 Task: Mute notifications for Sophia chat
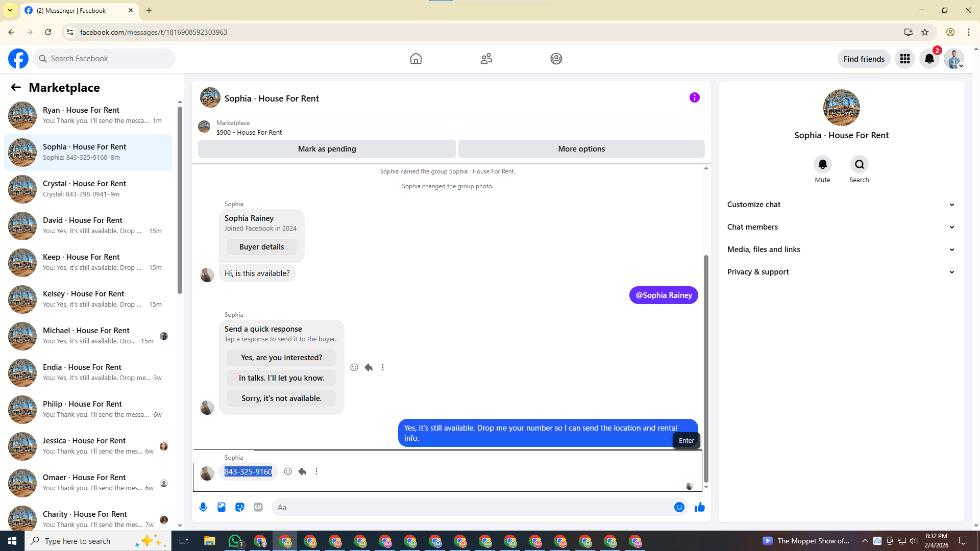coord(822,165)
